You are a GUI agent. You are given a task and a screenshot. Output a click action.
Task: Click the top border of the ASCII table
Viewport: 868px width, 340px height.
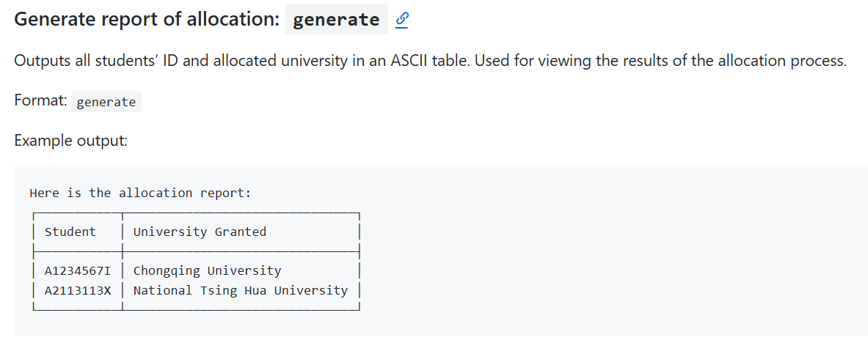click(197, 212)
